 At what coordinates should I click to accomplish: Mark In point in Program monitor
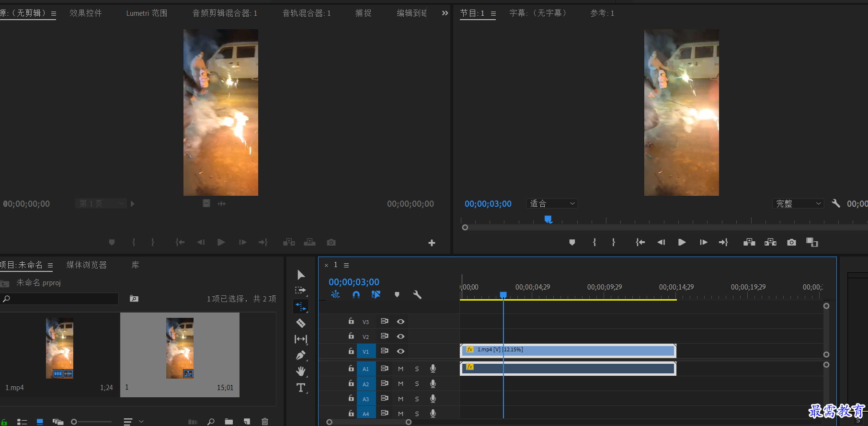coord(594,243)
